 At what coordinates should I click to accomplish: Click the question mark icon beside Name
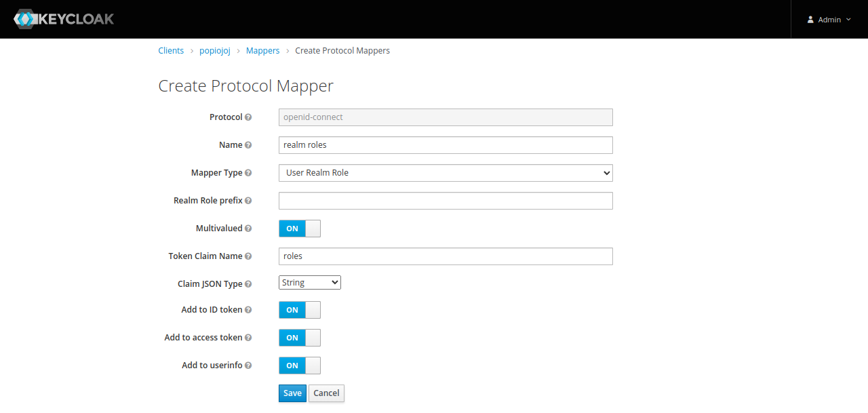click(x=249, y=144)
